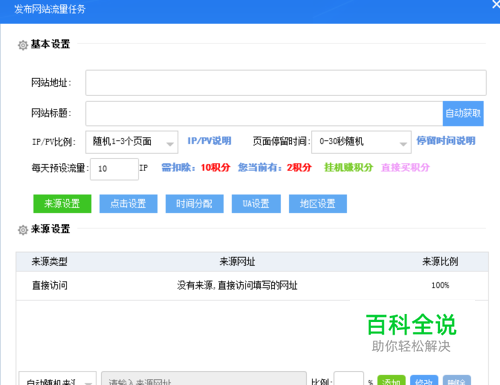Click the 挂机赚积分 link
Screen dimensions: 500x385
point(348,167)
